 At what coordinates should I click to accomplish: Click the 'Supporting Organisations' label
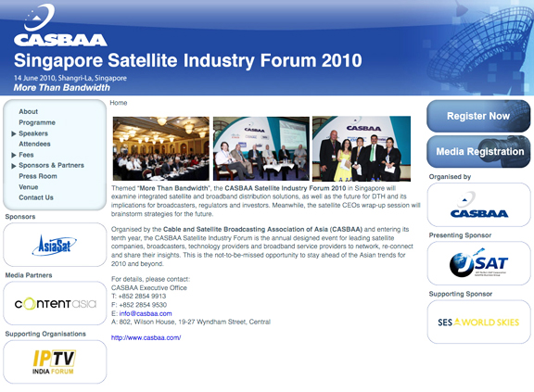45,334
